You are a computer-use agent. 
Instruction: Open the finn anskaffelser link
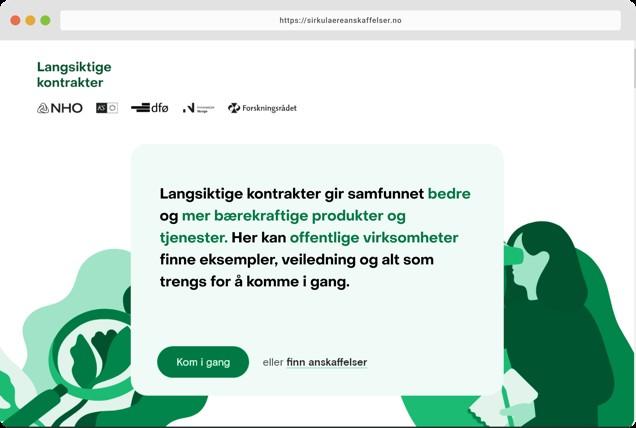327,362
